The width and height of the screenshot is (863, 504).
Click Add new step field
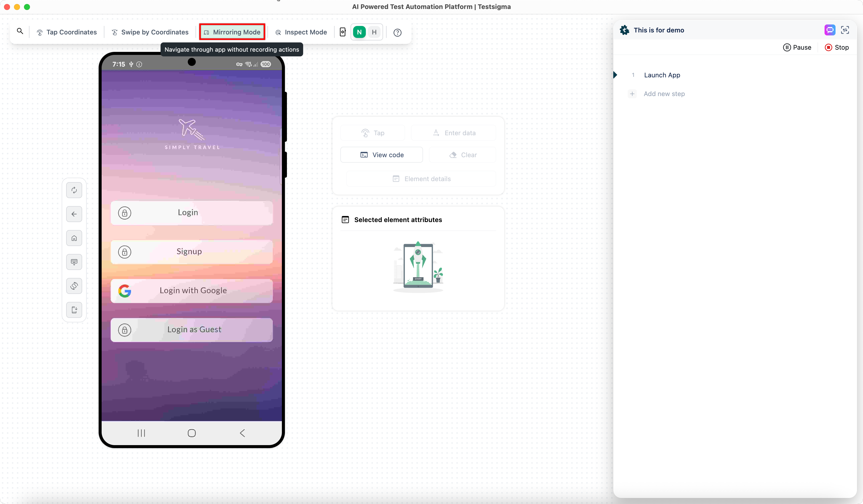point(664,94)
